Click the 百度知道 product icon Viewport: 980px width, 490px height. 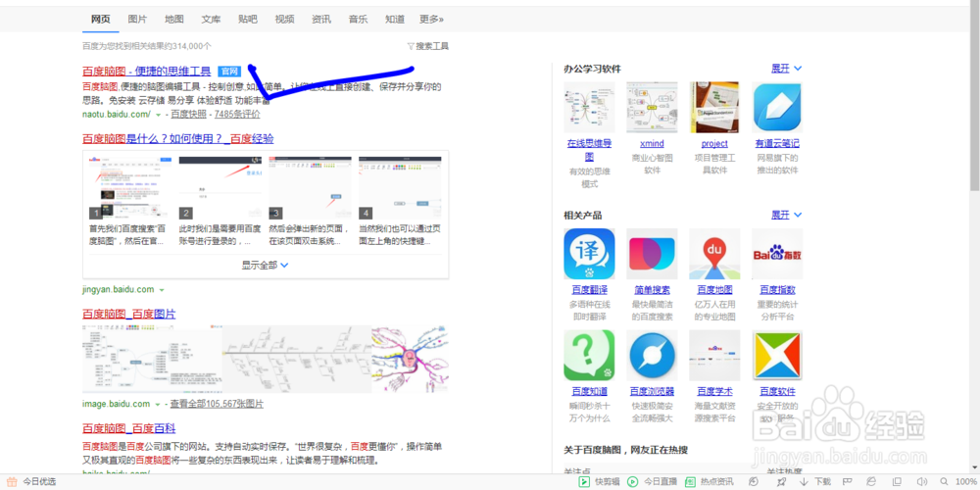pyautogui.click(x=589, y=355)
